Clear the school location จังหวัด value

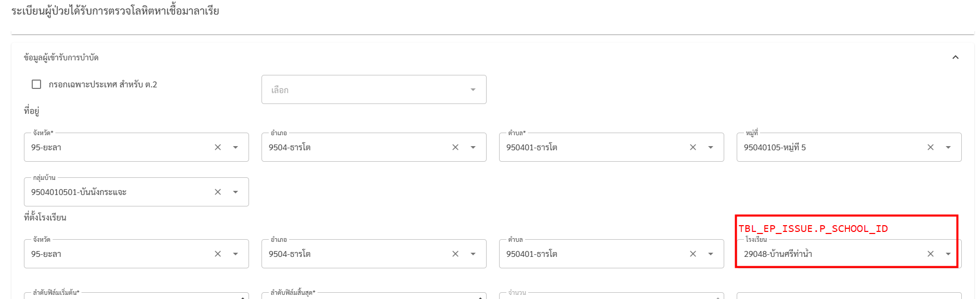[218, 254]
